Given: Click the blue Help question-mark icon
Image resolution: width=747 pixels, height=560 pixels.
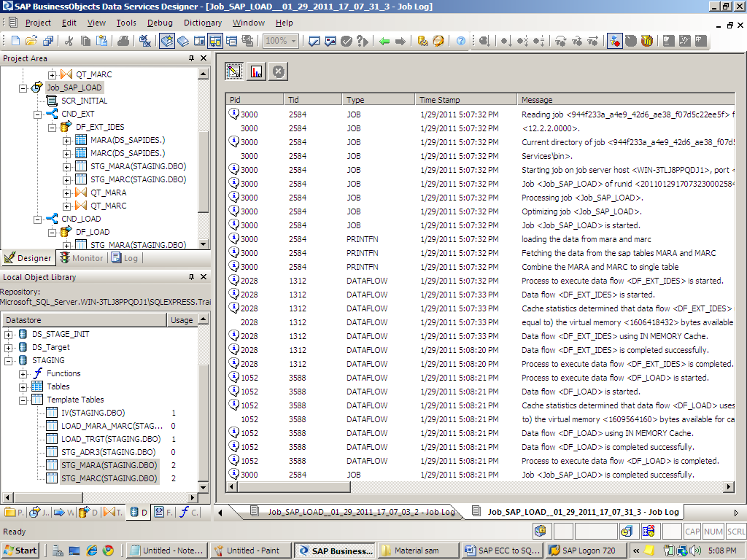Looking at the screenshot, I should (x=461, y=41).
